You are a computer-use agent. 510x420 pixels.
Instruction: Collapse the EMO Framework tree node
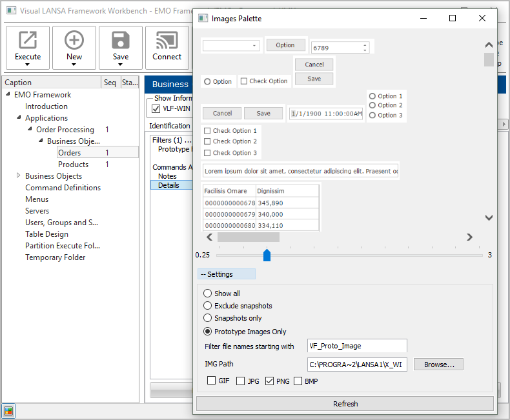click(x=8, y=94)
